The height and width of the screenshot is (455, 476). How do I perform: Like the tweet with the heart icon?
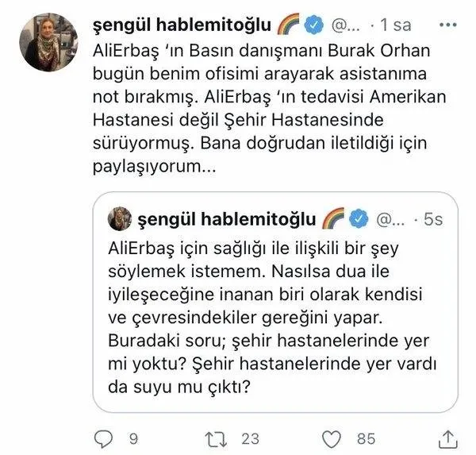click(x=331, y=439)
